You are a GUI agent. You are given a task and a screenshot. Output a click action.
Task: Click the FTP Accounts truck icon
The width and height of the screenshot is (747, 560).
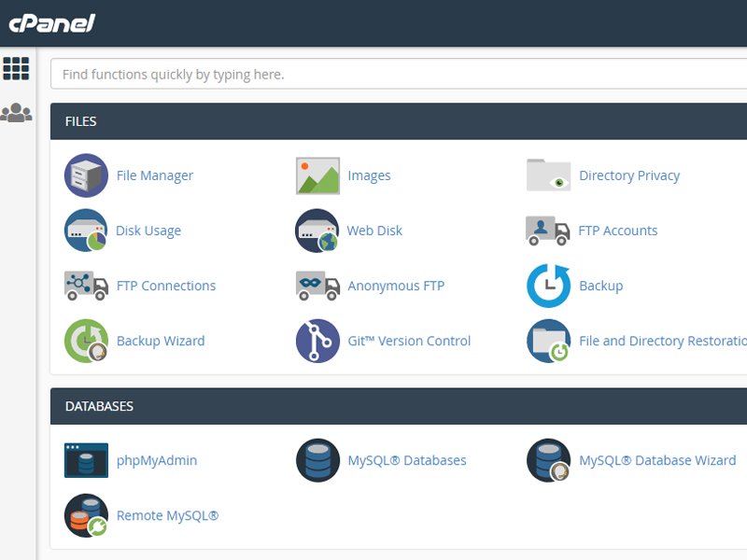(548, 231)
